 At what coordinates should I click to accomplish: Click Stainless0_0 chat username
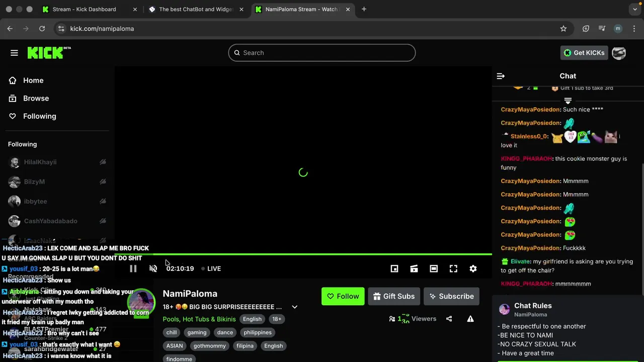529,136
